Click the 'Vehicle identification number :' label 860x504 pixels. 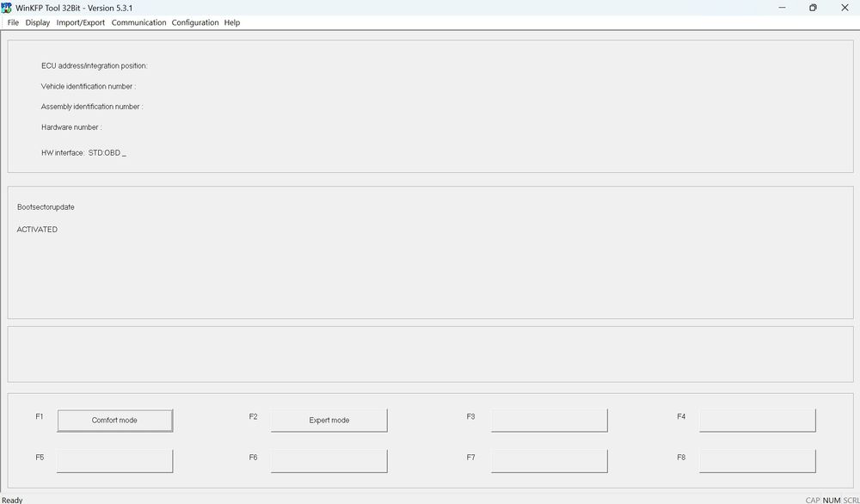[x=89, y=86]
